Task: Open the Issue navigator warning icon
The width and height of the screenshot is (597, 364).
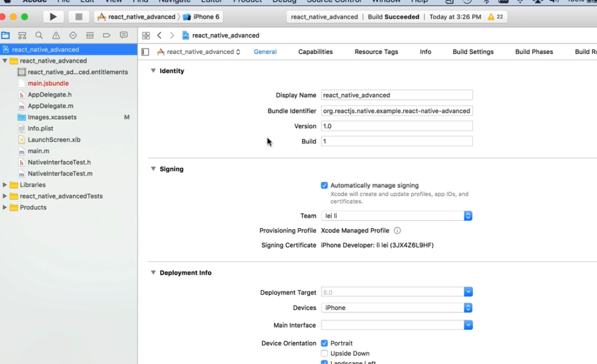Action: [56, 35]
